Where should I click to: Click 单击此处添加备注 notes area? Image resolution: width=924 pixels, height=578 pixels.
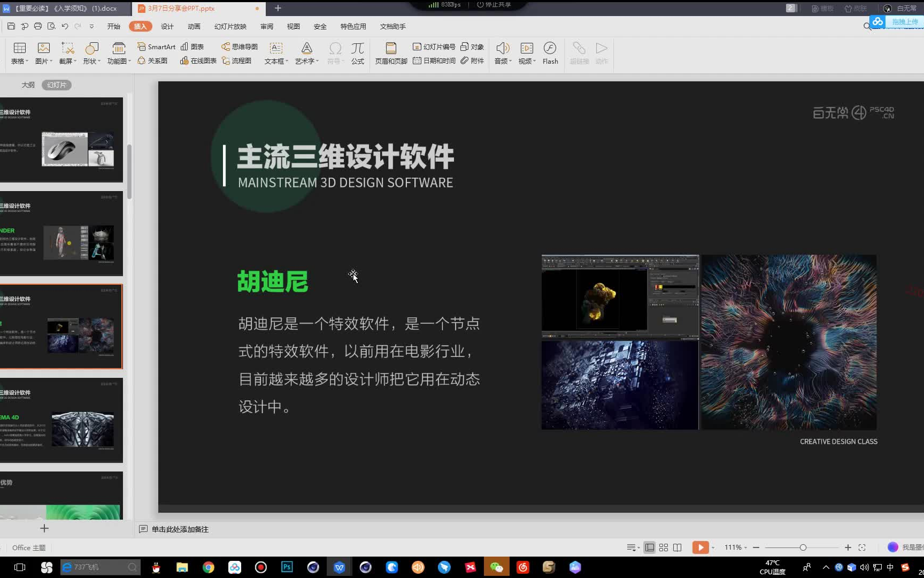click(179, 529)
